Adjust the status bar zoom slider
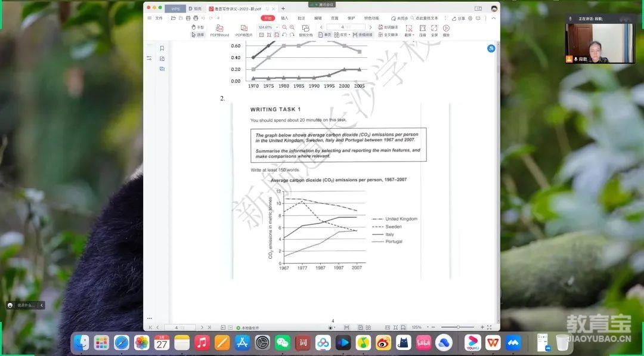Screen dimensions: 644x356 coord(458,327)
